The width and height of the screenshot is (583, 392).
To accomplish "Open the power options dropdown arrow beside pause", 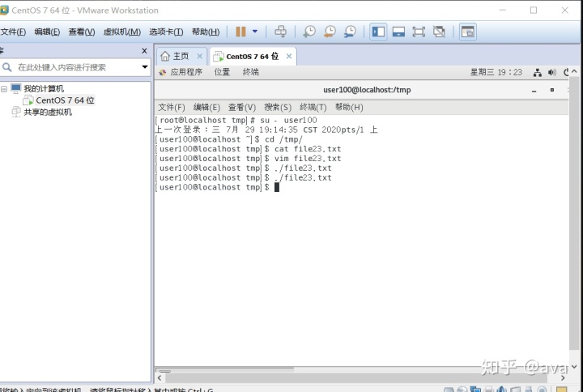I will coord(255,32).
